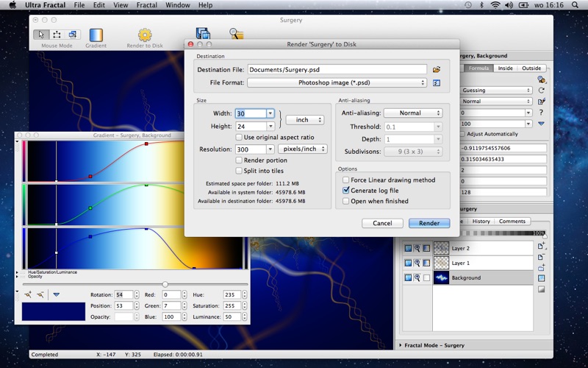
Task: Browse for destination file folder icon
Action: tap(436, 69)
